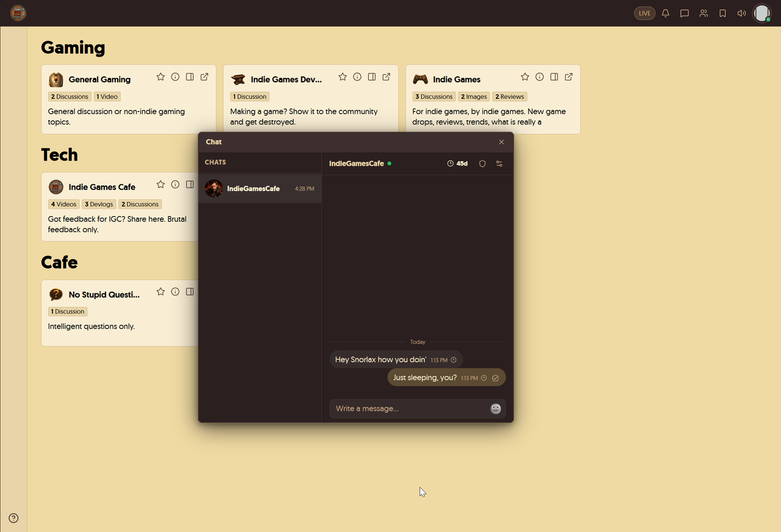Filter General Gaming by 2 Discussions tag

pyautogui.click(x=70, y=96)
